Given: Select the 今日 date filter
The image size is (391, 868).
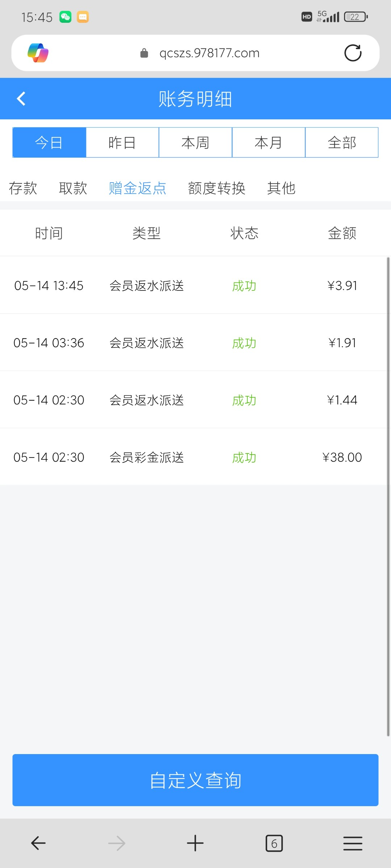Looking at the screenshot, I should click(x=49, y=142).
